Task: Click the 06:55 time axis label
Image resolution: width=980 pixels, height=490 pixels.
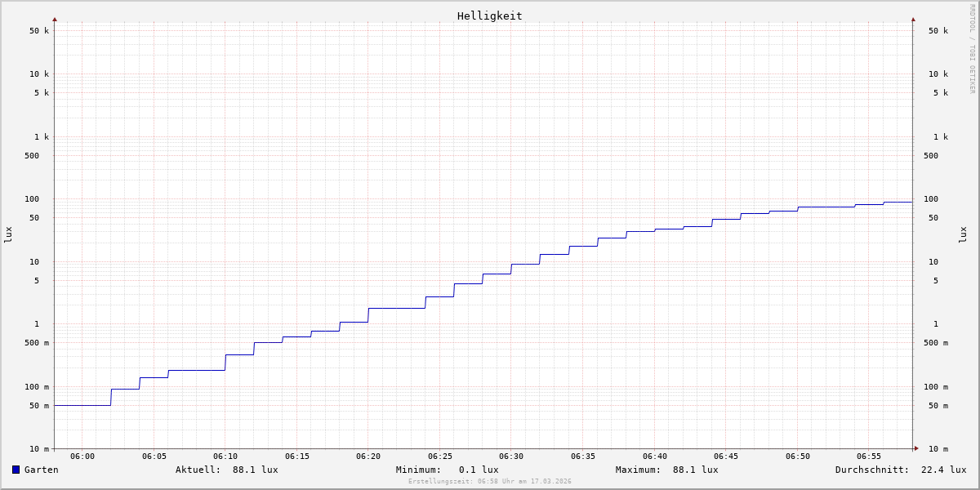Action: click(x=869, y=457)
